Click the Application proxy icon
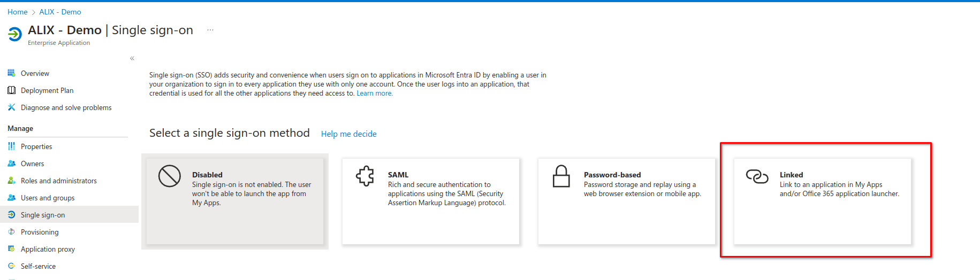Image resolution: width=980 pixels, height=280 pixels. (x=11, y=249)
